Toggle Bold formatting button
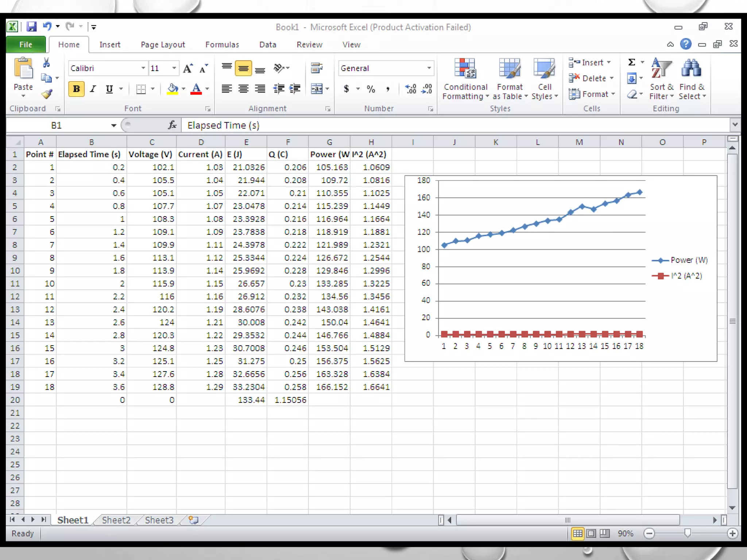The image size is (747, 560). tap(76, 89)
